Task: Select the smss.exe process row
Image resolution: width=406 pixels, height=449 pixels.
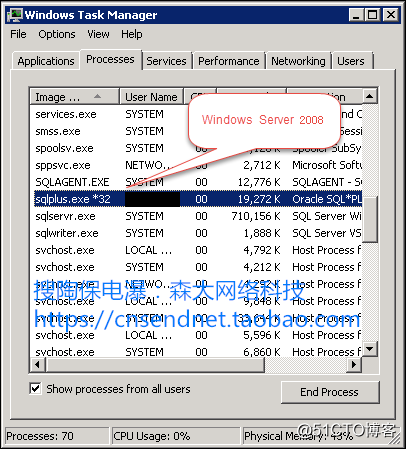Action: (x=196, y=131)
